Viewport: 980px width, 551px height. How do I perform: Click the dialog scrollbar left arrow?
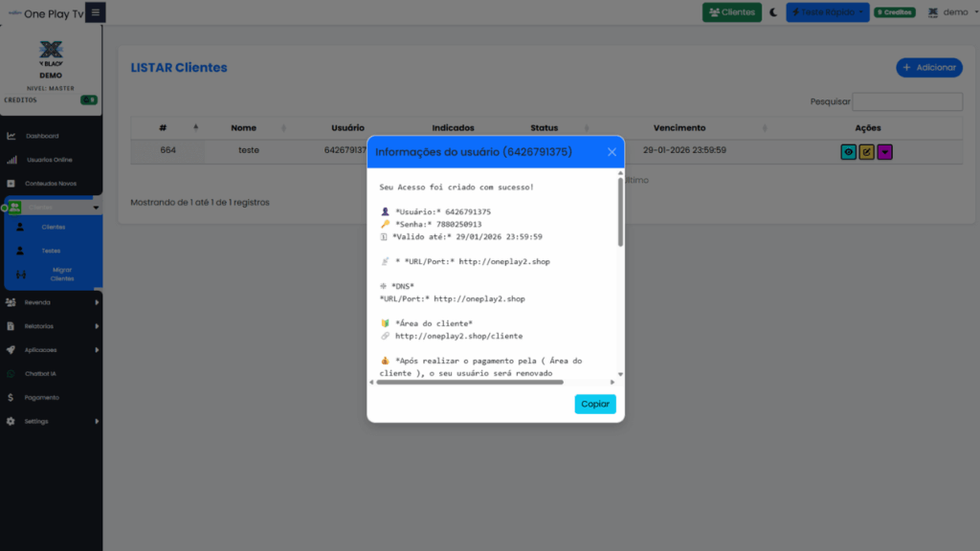(372, 383)
